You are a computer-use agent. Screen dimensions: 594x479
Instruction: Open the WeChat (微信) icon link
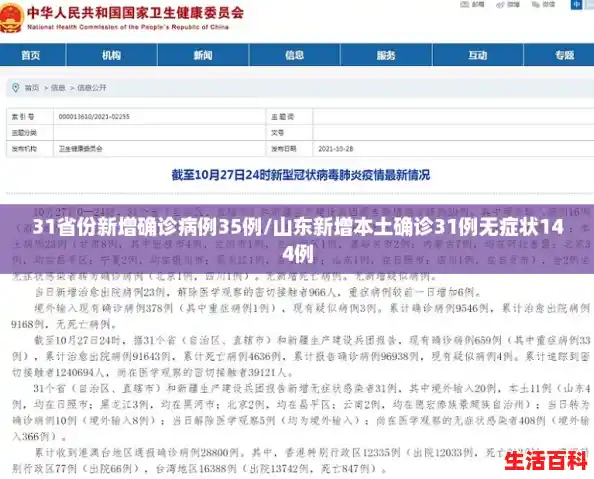point(544,5)
